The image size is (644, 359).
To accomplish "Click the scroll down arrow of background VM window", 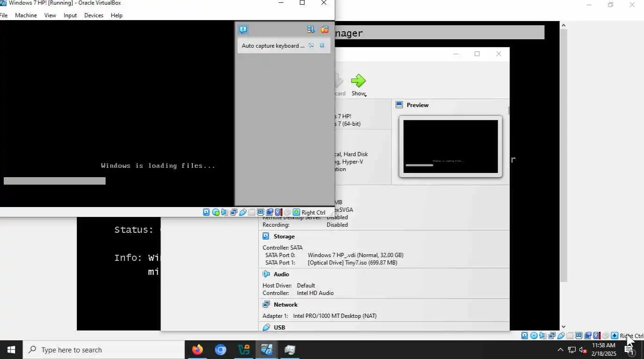I will 563,327.
